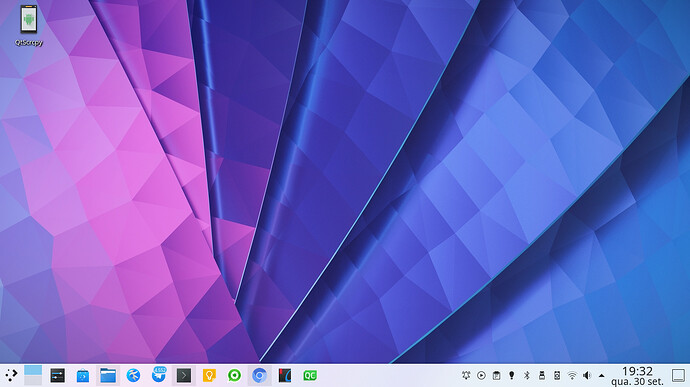Switch to the Chromium browser
Viewport: 690px width, 387px height.
[259, 376]
